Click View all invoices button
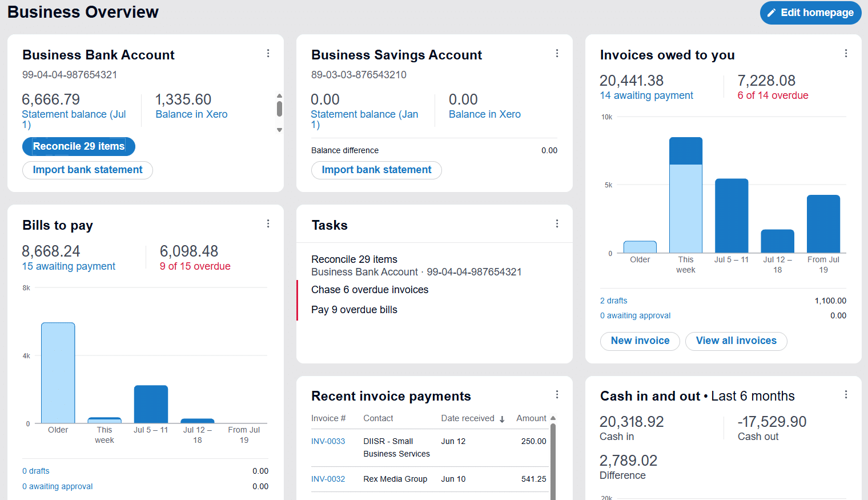This screenshot has height=500, width=868. pyautogui.click(x=736, y=341)
